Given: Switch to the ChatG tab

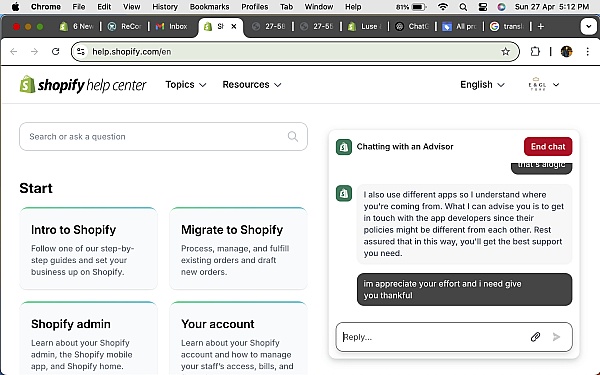Looking at the screenshot, I should (x=412, y=26).
